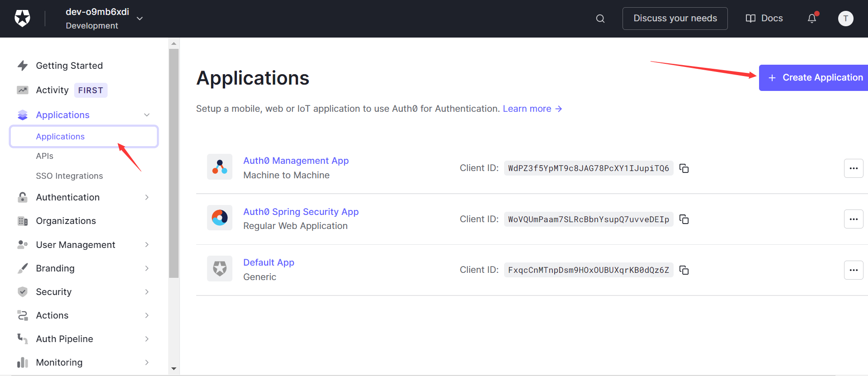The image size is (868, 376).
Task: Open the Activity menu item
Action: click(52, 90)
